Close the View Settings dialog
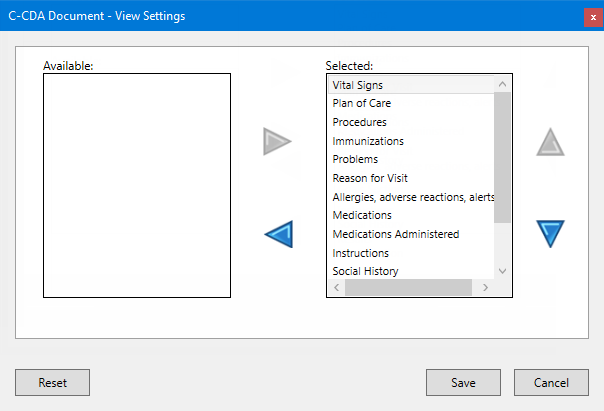This screenshot has width=604, height=411. tap(593, 17)
